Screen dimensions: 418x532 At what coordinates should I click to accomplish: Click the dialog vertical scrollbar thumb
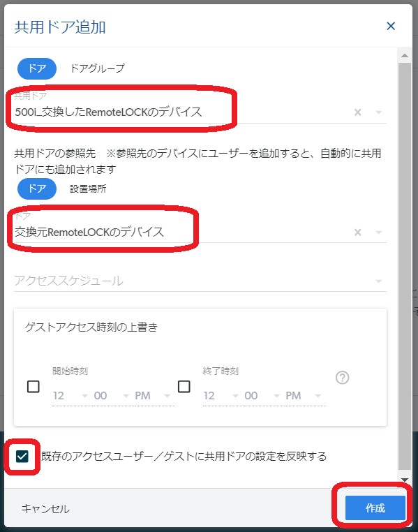(405, 266)
